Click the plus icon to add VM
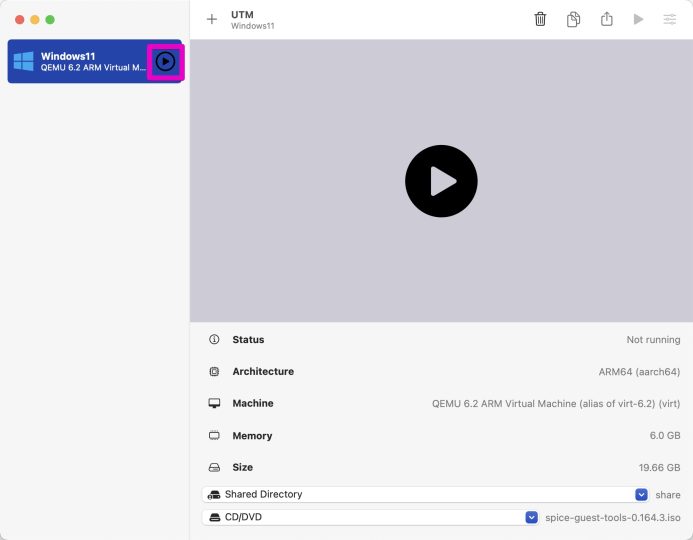 tap(212, 19)
